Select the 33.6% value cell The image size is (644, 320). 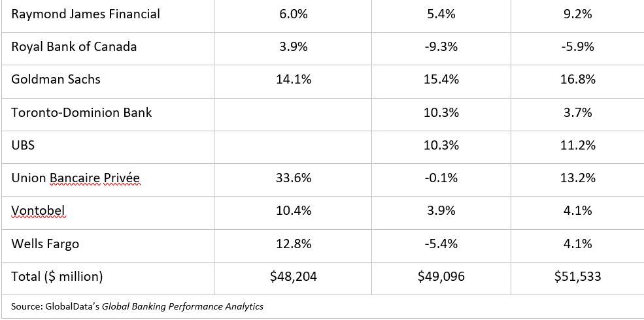[x=294, y=178]
